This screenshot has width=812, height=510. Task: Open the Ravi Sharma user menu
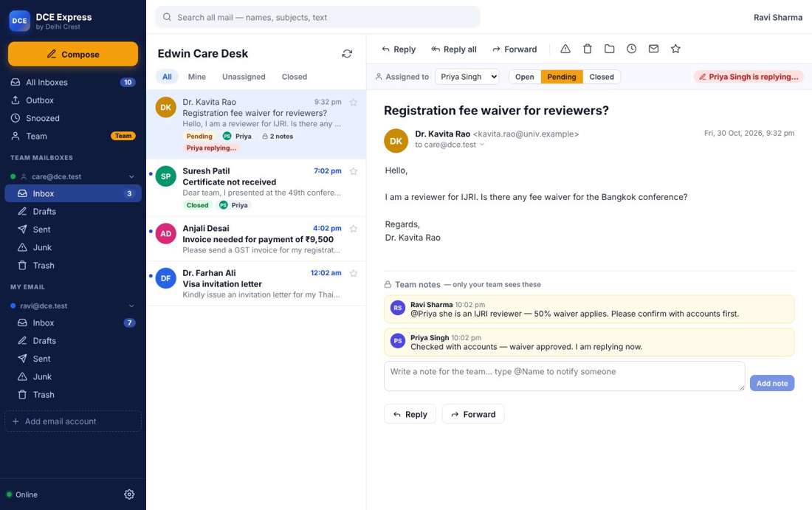[778, 17]
